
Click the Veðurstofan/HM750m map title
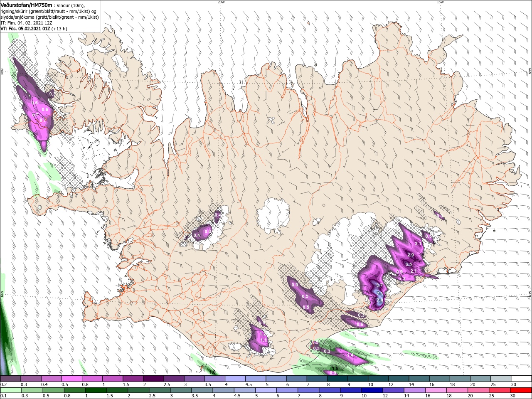pyautogui.click(x=26, y=5)
